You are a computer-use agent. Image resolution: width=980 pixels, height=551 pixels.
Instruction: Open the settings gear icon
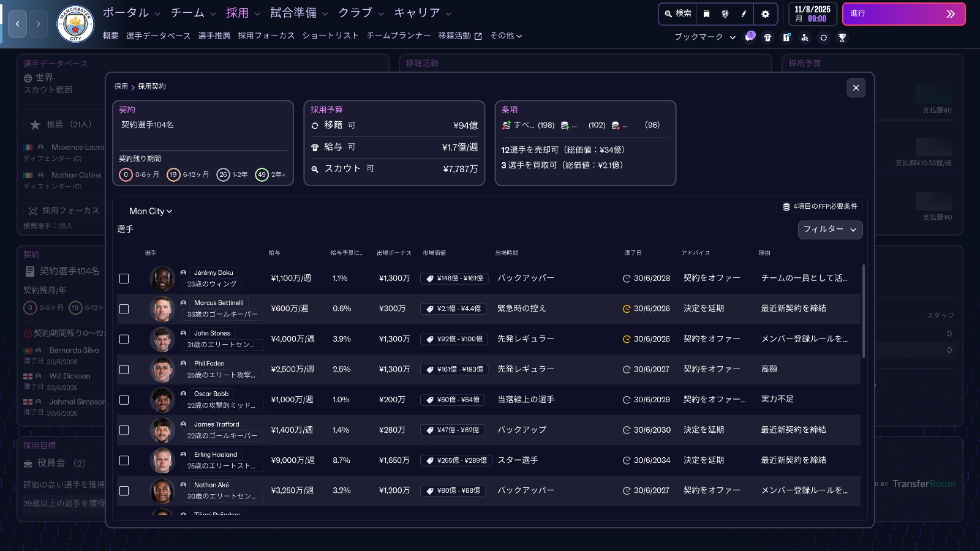(765, 14)
